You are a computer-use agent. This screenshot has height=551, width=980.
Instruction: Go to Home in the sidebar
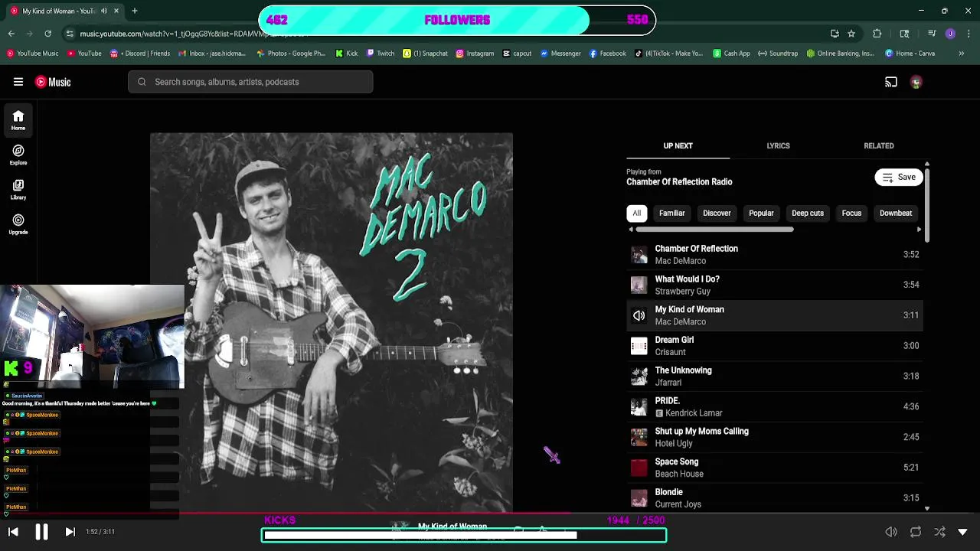(x=18, y=120)
